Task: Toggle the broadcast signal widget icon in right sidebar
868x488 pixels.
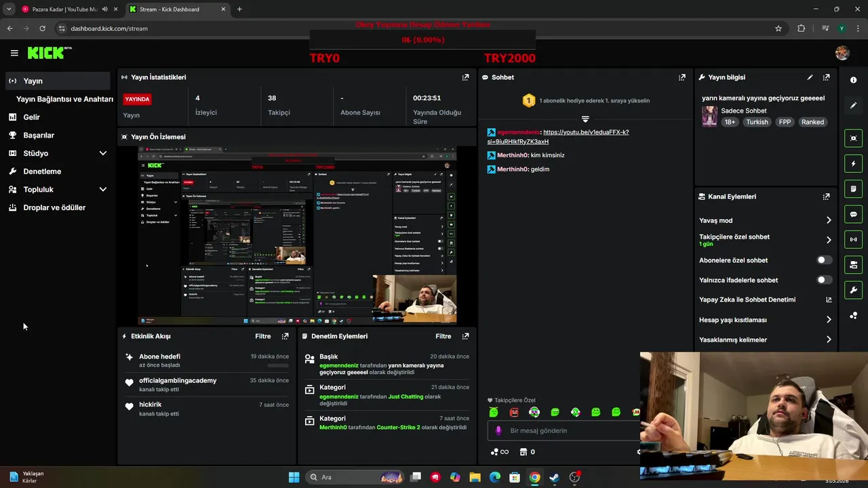Action: [853, 239]
